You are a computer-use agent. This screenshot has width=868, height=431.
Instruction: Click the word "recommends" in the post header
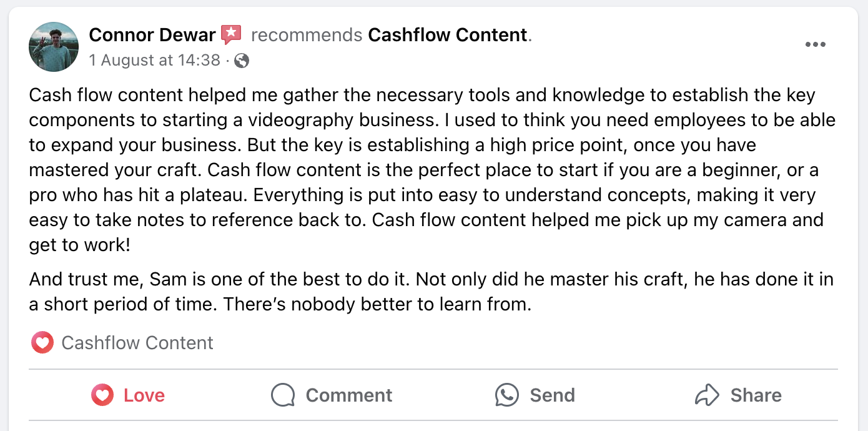pyautogui.click(x=307, y=35)
